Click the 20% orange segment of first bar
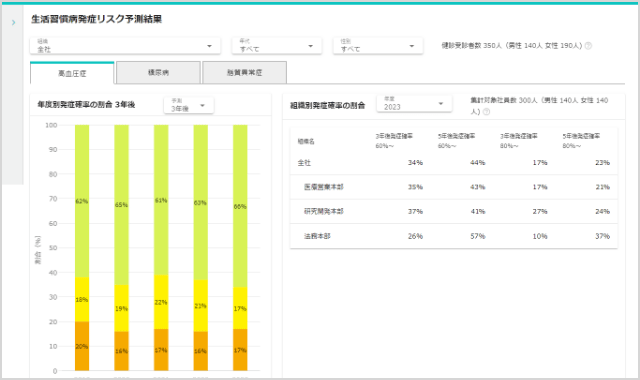640x380 pixels. tap(82, 346)
